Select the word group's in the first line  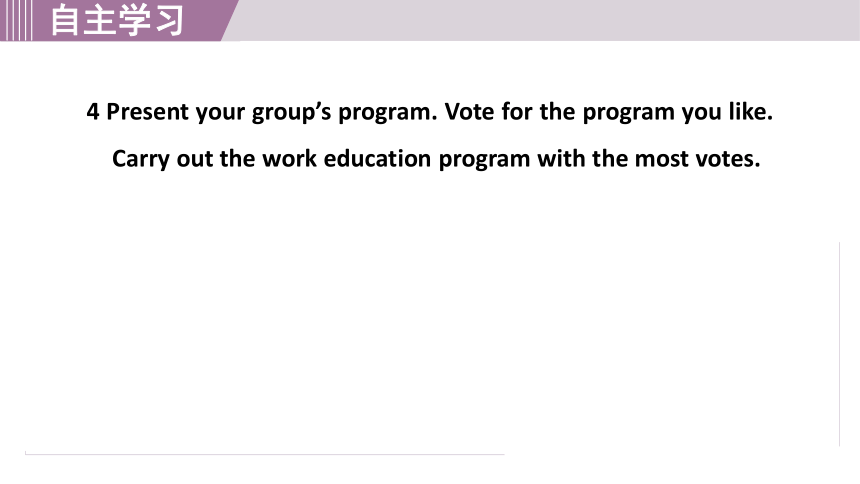click(x=291, y=113)
